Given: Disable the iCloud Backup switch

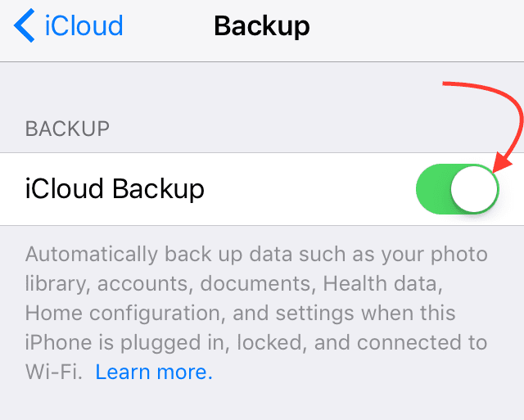Looking at the screenshot, I should point(458,189).
